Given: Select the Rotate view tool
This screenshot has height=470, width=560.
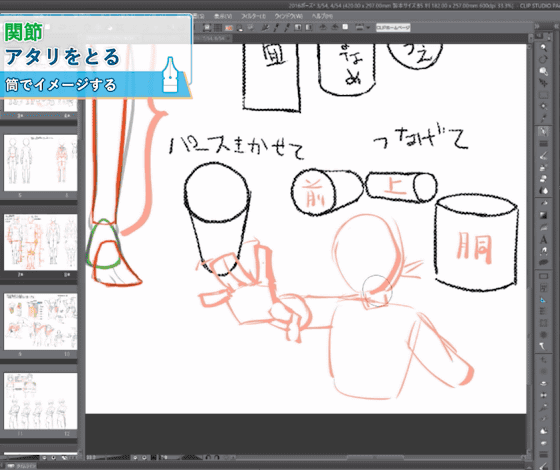Looking at the screenshot, I should click(x=543, y=60).
